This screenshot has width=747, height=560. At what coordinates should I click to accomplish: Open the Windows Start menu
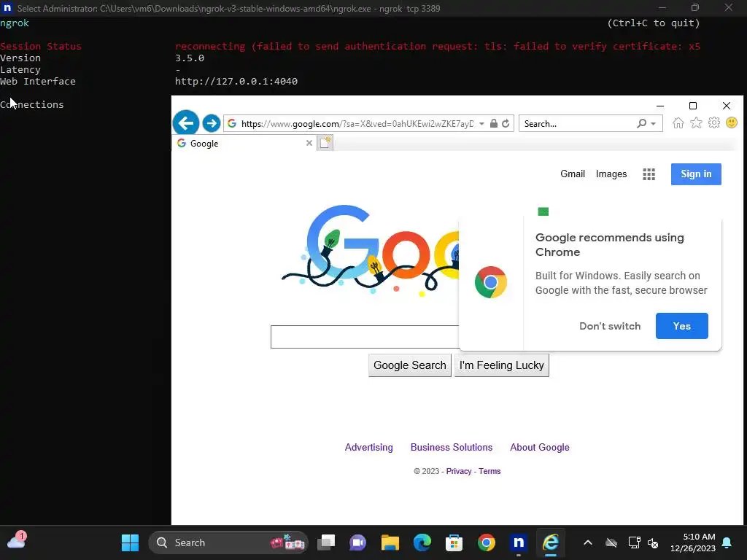click(x=130, y=542)
